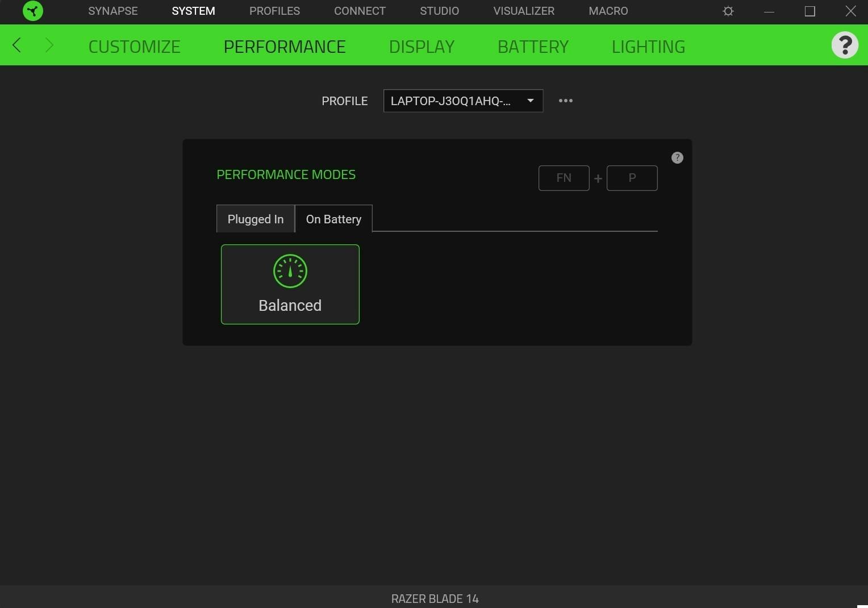
Task: Open the STUDIO top menu
Action: [x=439, y=11]
